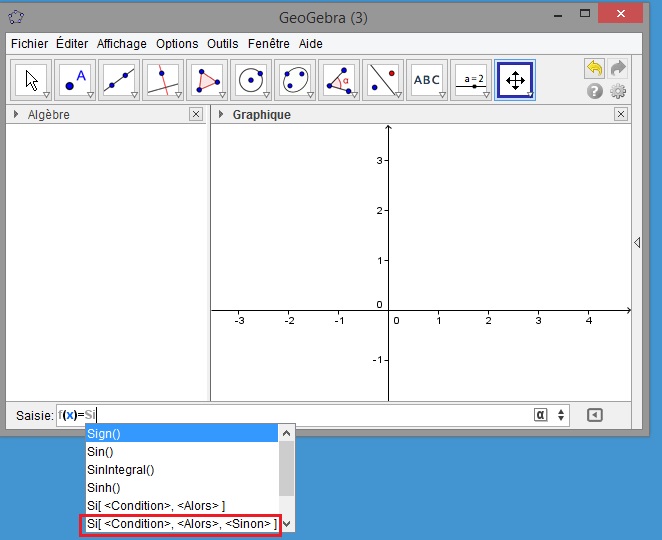Open the alpha symbol picker
This screenshot has height=540, width=662.
[540, 415]
